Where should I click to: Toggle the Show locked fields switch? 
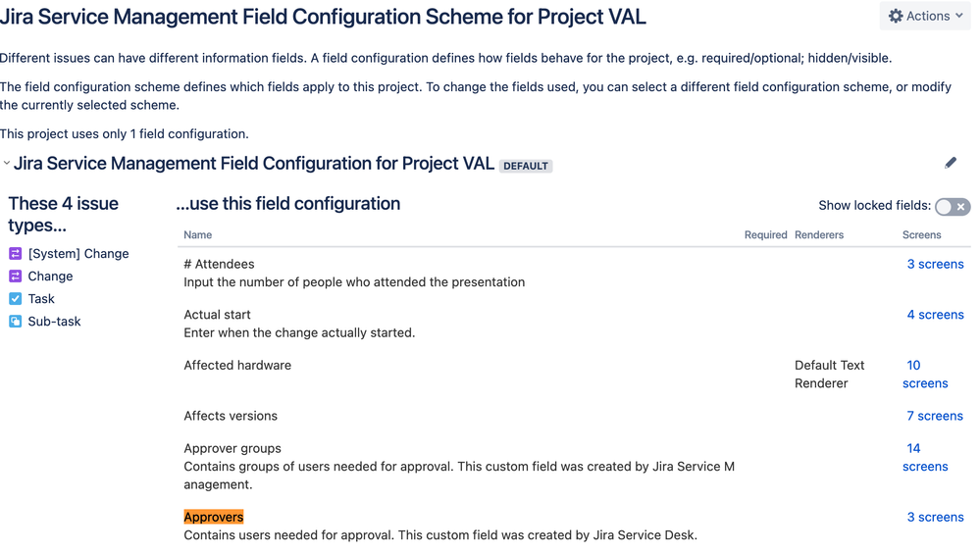pos(953,206)
